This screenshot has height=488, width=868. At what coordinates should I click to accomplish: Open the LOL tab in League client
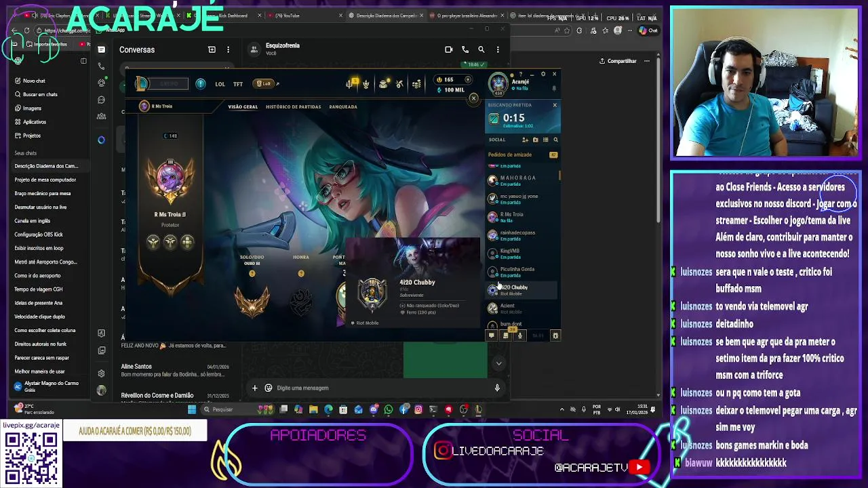pyautogui.click(x=220, y=84)
